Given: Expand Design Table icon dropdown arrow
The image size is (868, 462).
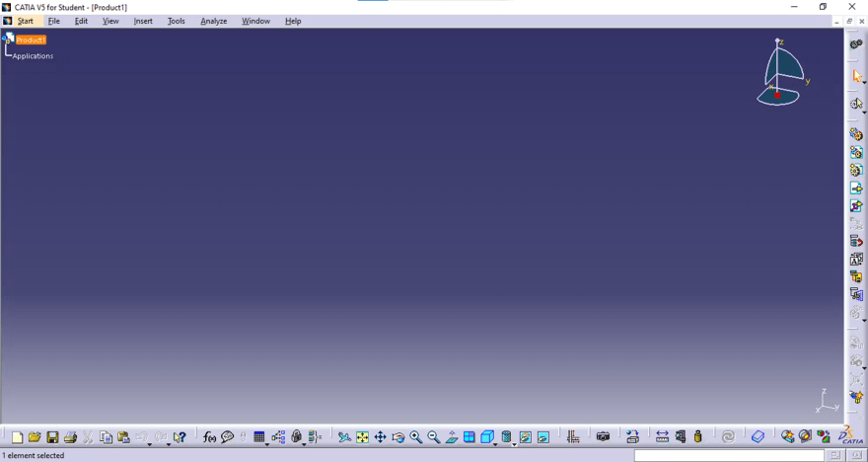Looking at the screenshot, I should point(267,443).
